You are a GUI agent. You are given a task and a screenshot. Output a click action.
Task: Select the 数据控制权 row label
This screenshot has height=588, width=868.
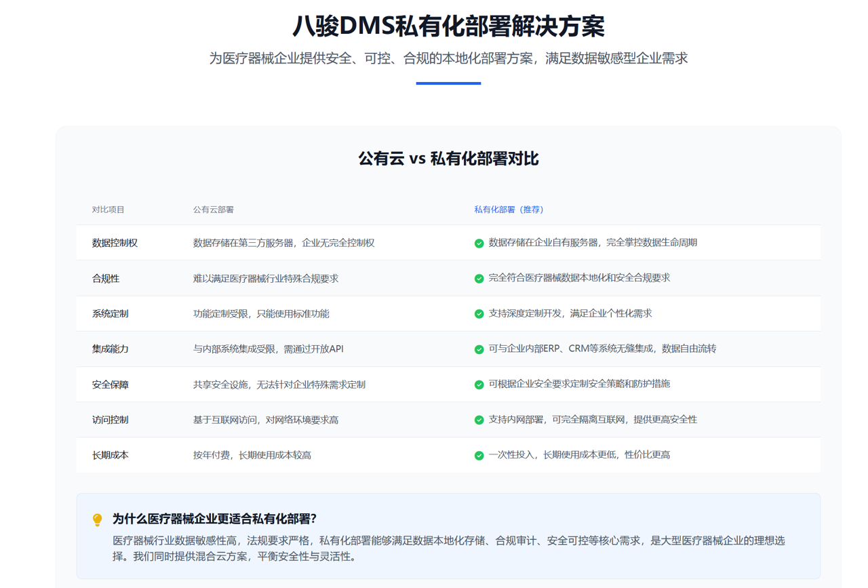115,243
